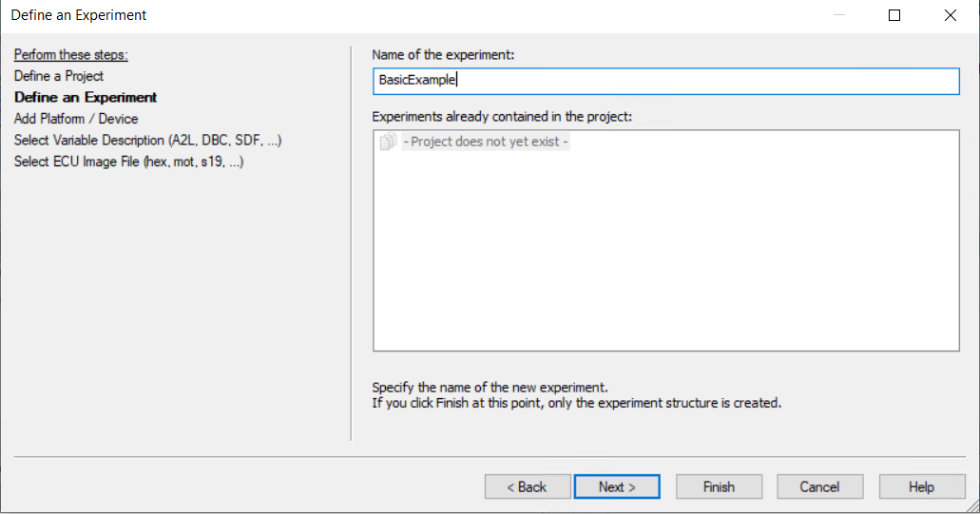Click the bold 'Define an Experiment' step
The image size is (980, 514).
86,97
